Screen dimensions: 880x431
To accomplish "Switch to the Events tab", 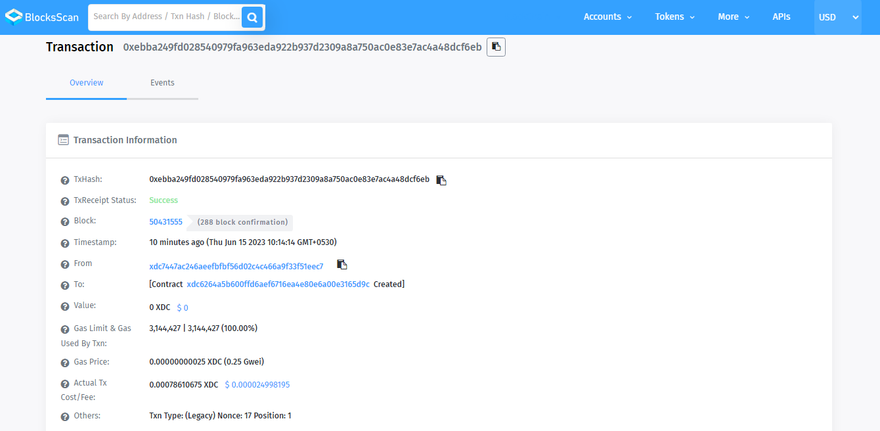I will [162, 83].
